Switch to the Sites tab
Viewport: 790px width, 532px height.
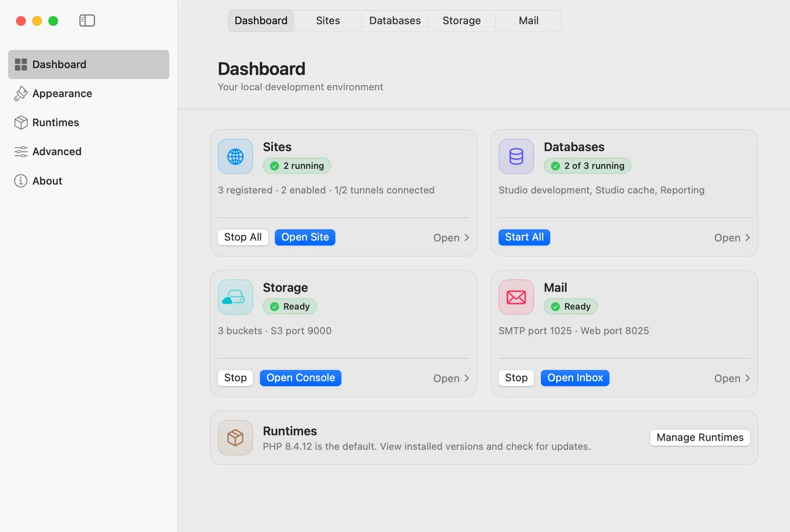328,21
